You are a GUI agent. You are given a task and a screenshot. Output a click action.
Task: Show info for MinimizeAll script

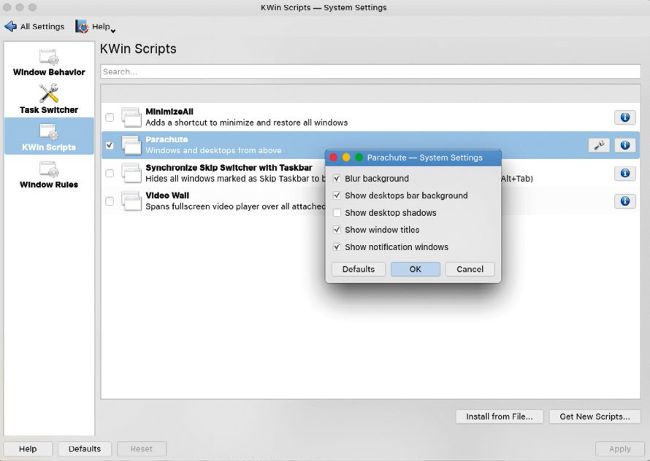pos(625,117)
